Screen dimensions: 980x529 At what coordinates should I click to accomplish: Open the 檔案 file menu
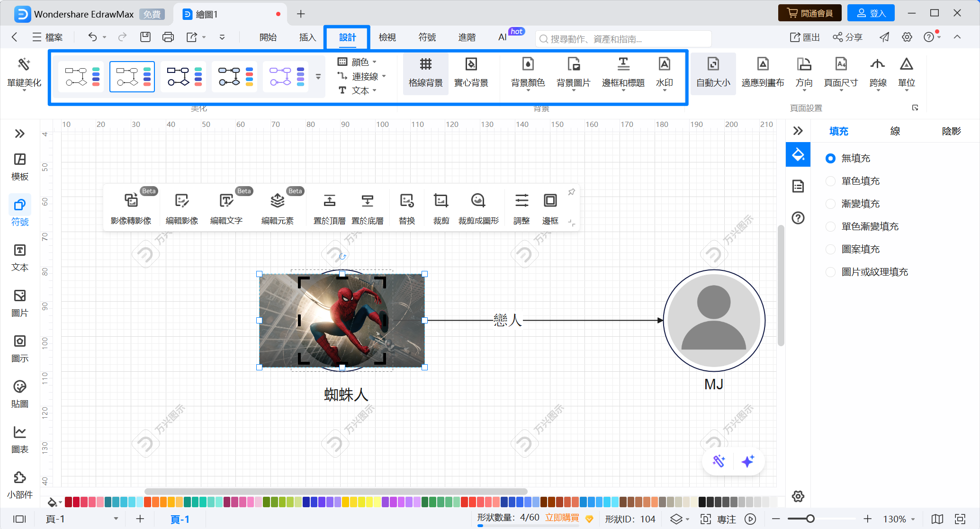click(47, 37)
